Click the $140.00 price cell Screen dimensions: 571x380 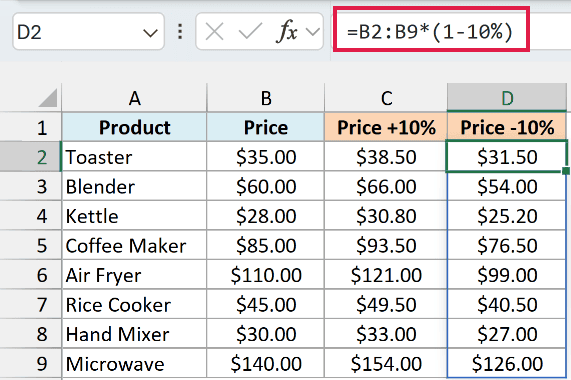(266, 364)
